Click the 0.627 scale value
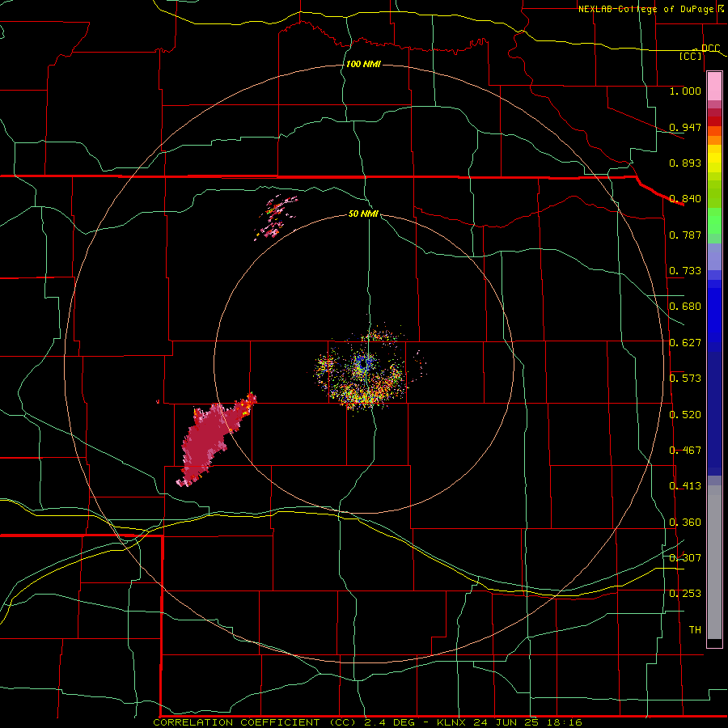728x728 pixels. [685, 343]
